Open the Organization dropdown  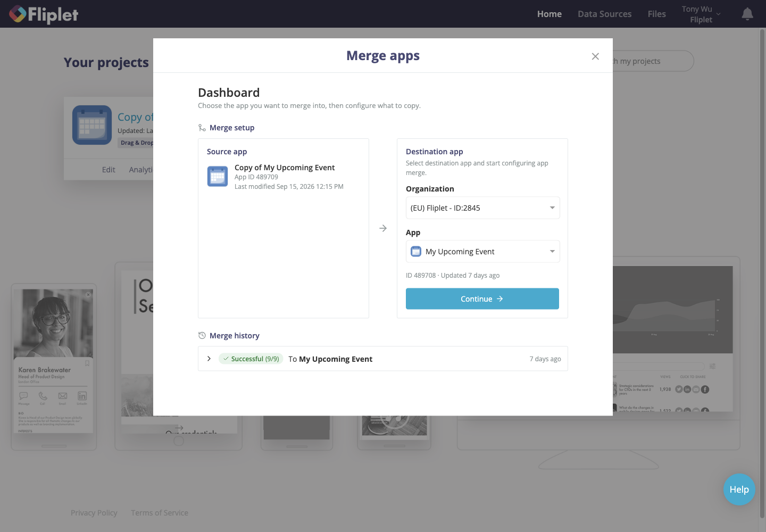click(483, 208)
